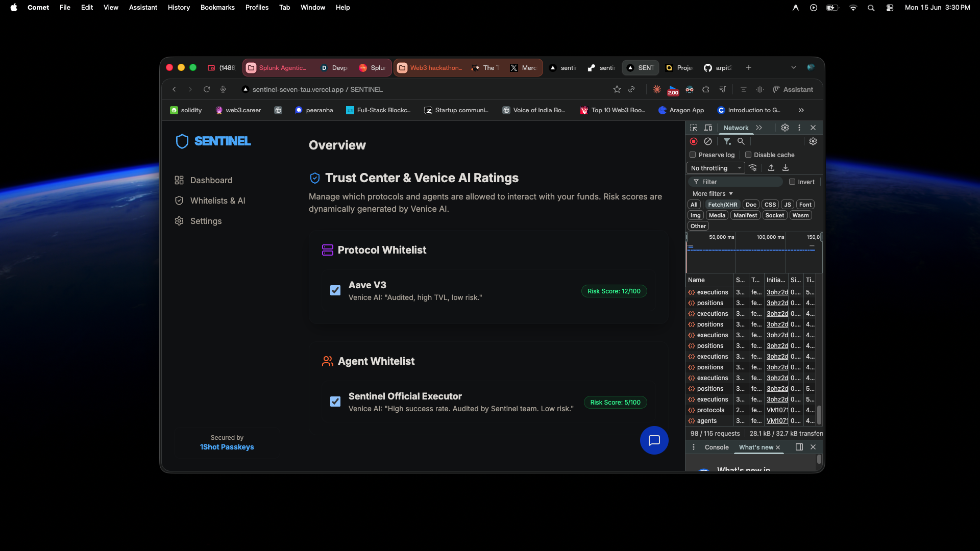980x551 pixels.
Task: Open the extensions puzzle-piece icon
Action: pos(706,89)
